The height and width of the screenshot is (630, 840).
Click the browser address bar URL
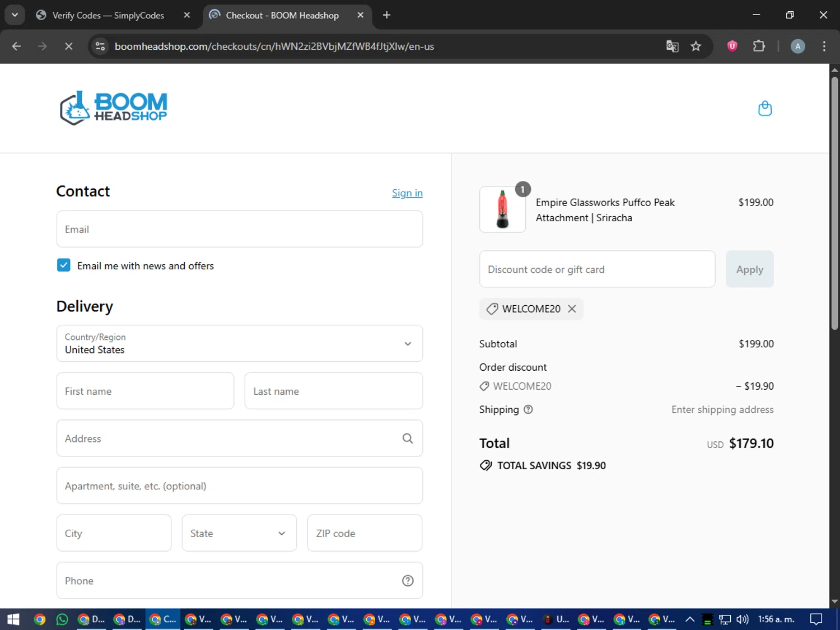pos(274,46)
